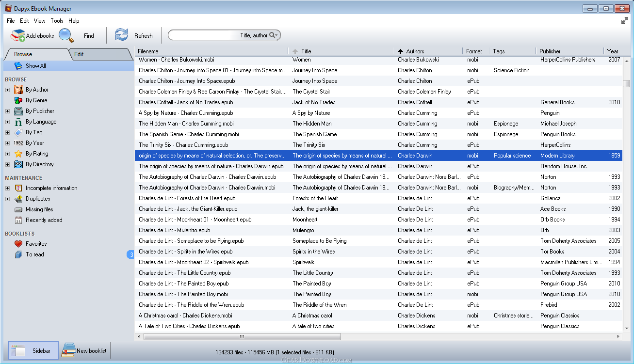Viewport: 634px width, 364px height.
Task: Open the Help menu
Action: pos(74,21)
